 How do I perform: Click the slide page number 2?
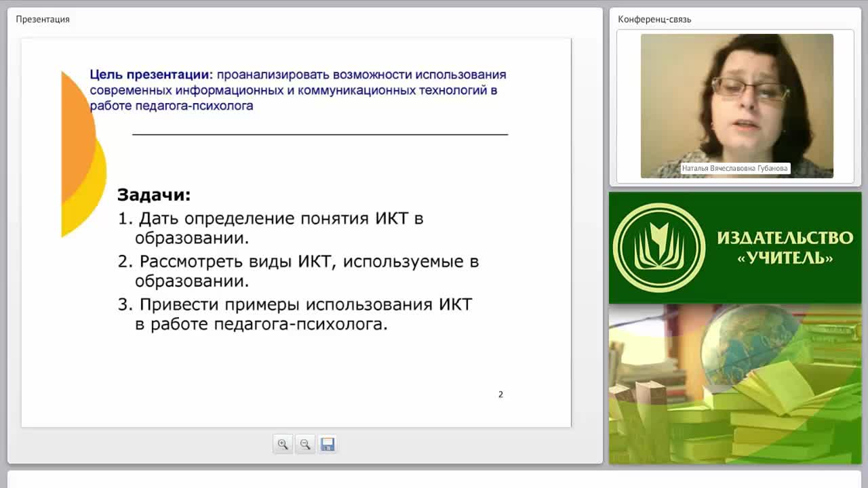click(500, 394)
